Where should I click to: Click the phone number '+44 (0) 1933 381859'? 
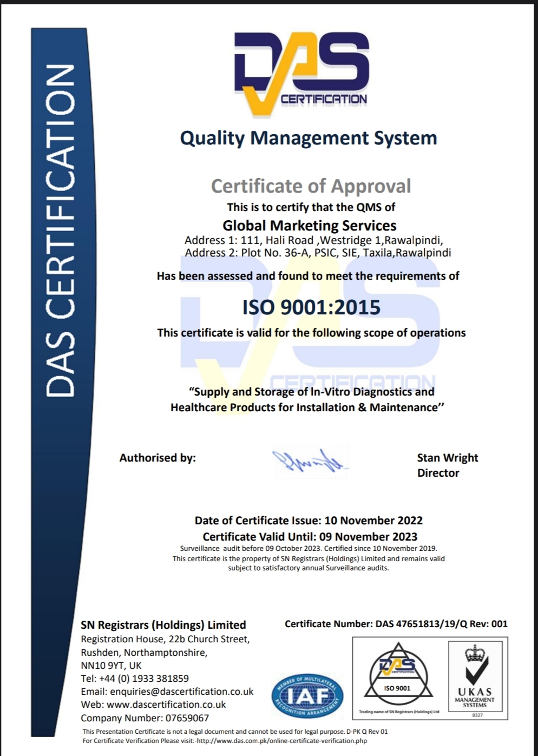pyautogui.click(x=144, y=679)
